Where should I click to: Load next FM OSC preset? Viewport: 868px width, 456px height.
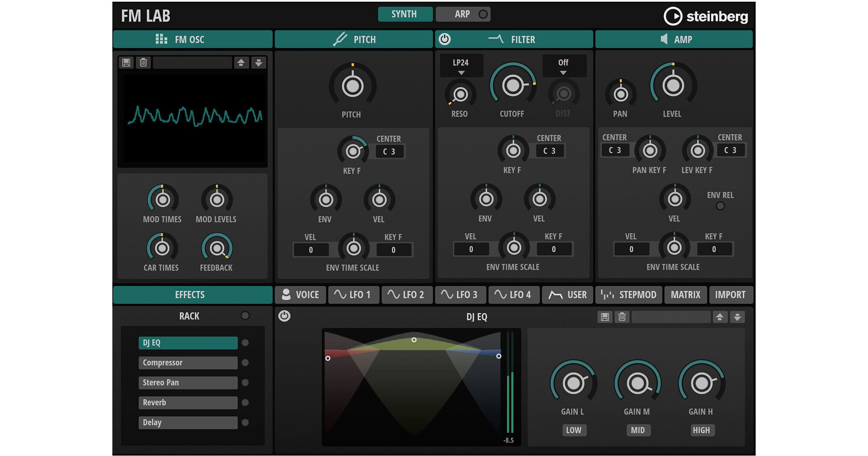tap(258, 63)
